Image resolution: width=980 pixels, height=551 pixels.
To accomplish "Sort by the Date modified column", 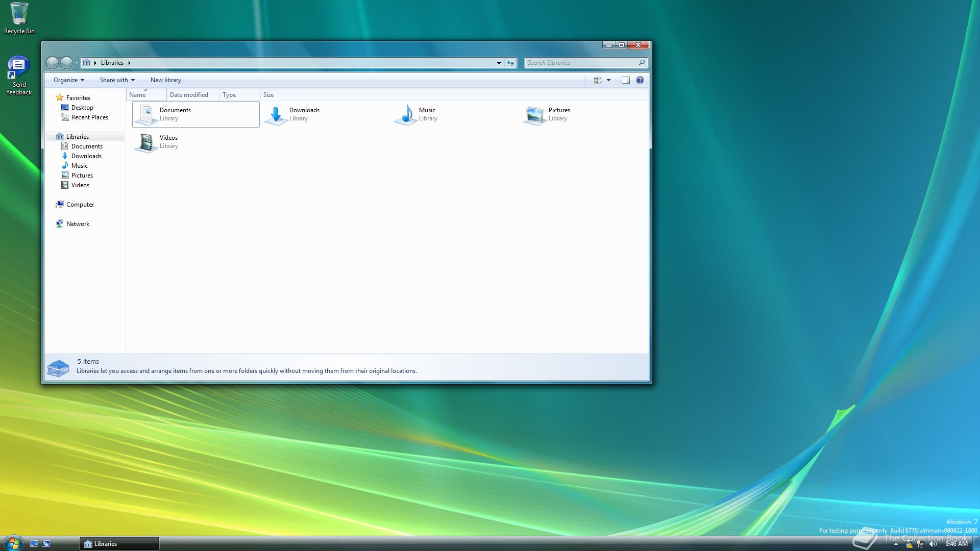I will tap(193, 95).
